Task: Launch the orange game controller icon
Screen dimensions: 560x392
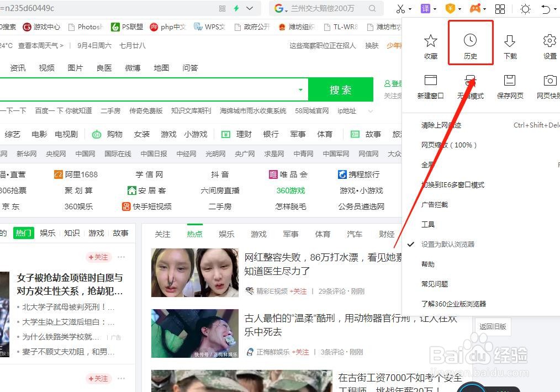Action: pos(476,9)
